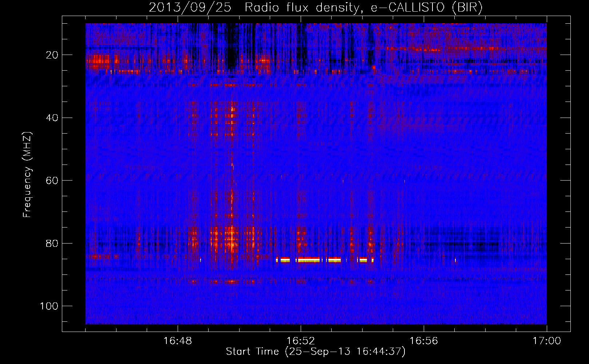This screenshot has height=364, width=589.
Task: Click the 40 MHz frequency tick label
Action: tap(52, 118)
